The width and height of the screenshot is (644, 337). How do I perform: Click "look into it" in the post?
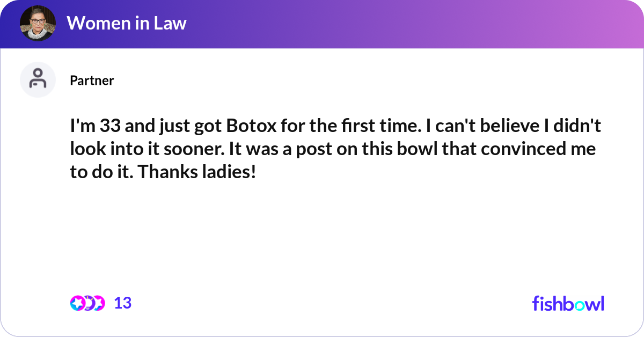[116, 149]
